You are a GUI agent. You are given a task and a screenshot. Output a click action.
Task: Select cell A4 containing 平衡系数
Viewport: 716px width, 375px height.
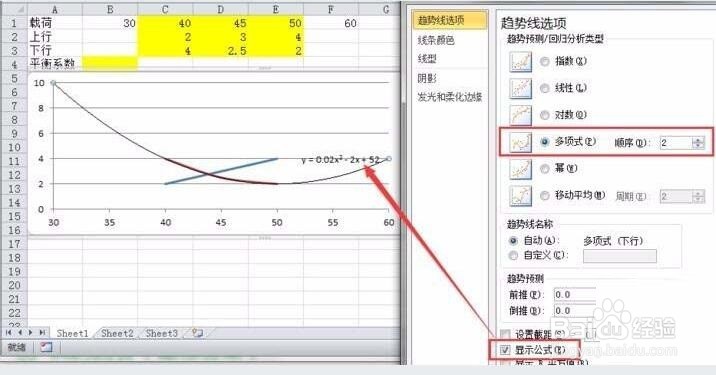click(55, 63)
